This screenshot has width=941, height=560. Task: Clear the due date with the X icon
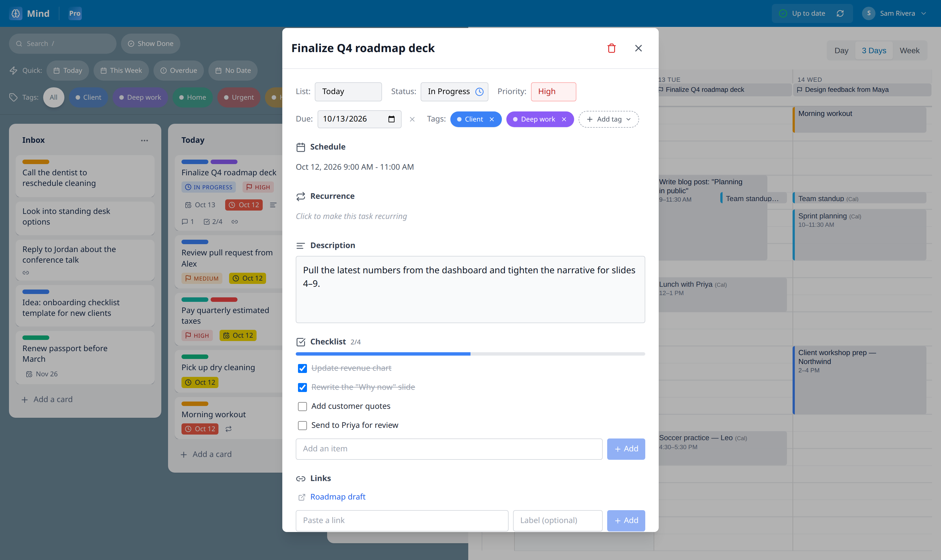(412, 119)
